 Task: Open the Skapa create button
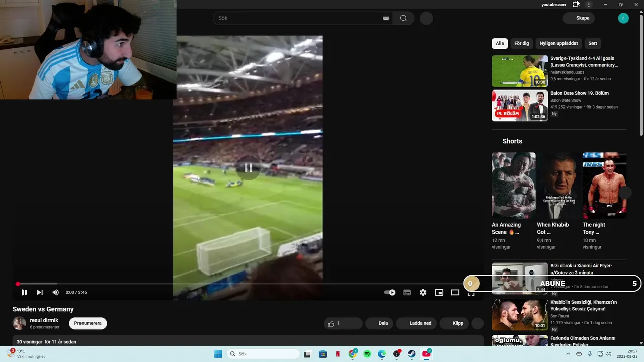pyautogui.click(x=579, y=18)
